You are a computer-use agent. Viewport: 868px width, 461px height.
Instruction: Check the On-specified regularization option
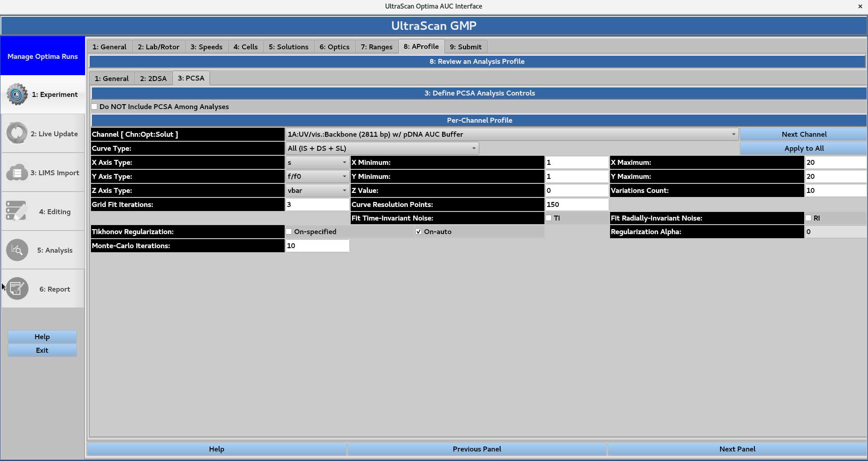pyautogui.click(x=288, y=231)
